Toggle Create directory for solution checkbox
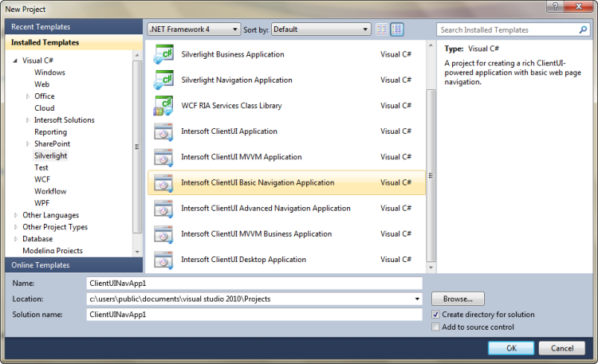This screenshot has height=364, width=598. 435,315
